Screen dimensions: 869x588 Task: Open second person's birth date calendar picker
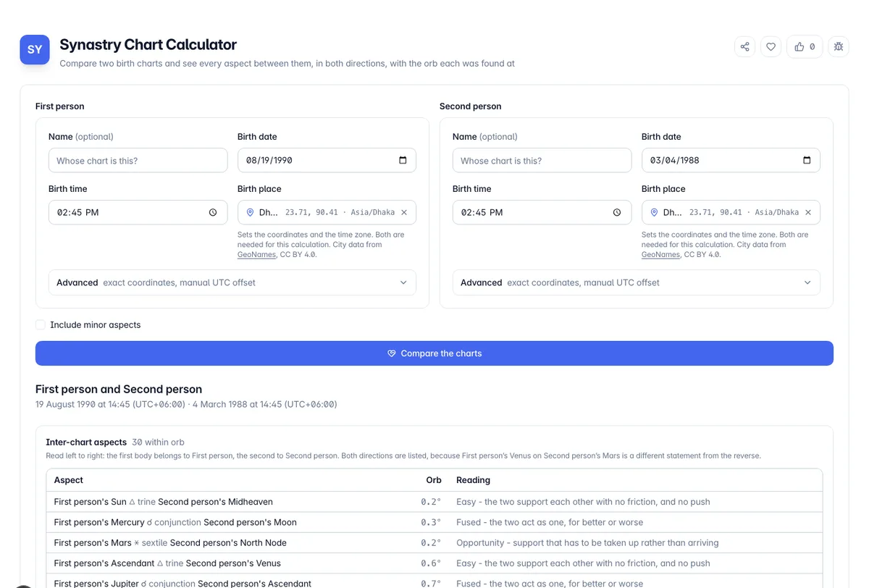pos(807,160)
